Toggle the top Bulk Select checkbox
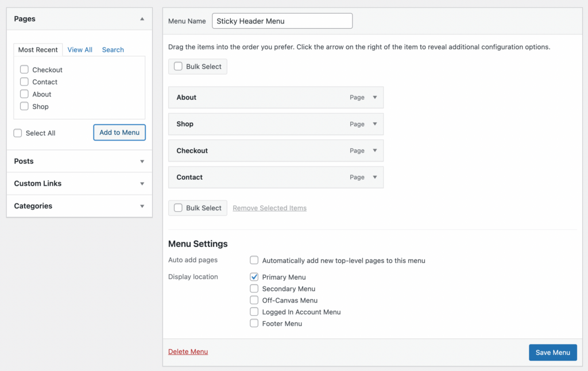The width and height of the screenshot is (588, 371). tap(178, 66)
